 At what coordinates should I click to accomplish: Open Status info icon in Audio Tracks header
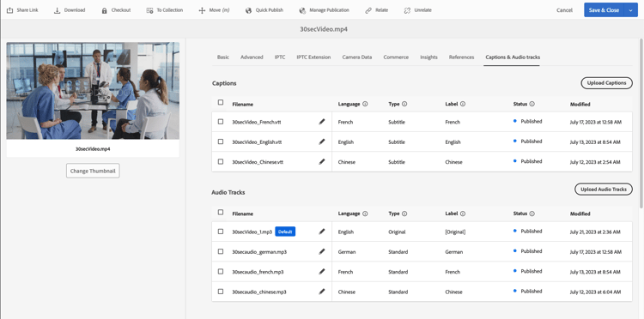point(532,214)
